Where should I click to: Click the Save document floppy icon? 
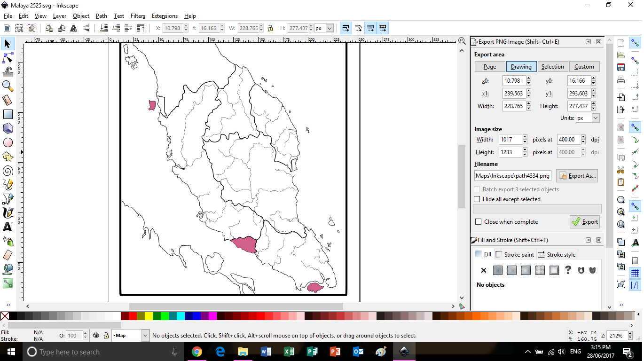click(621, 67)
